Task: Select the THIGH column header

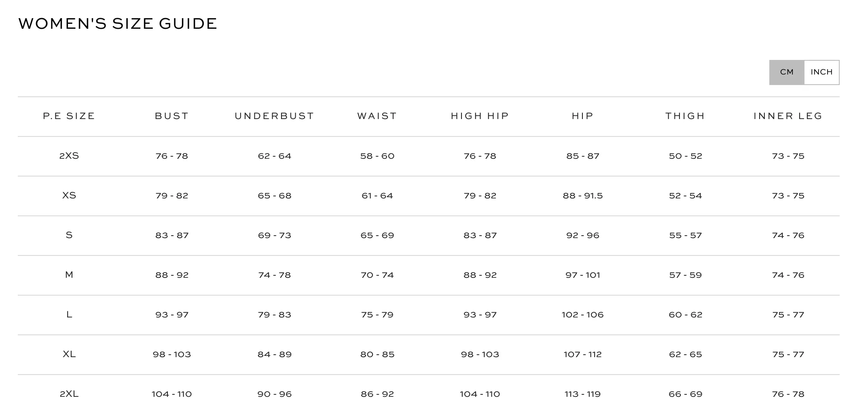Action: (x=686, y=116)
